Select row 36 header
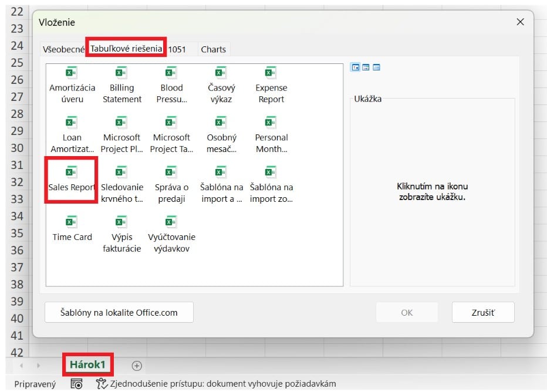The height and width of the screenshot is (392, 547). click(x=17, y=250)
